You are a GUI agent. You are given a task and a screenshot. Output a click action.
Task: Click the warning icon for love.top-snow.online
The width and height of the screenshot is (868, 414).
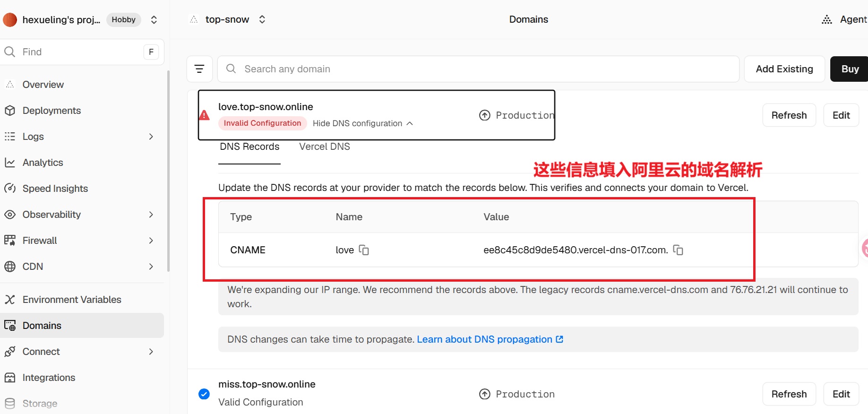click(204, 115)
